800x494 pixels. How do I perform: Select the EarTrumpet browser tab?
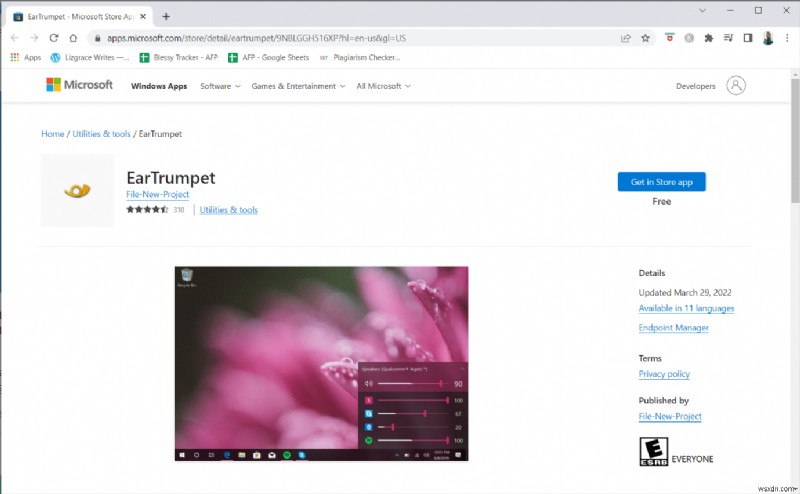tap(79, 16)
